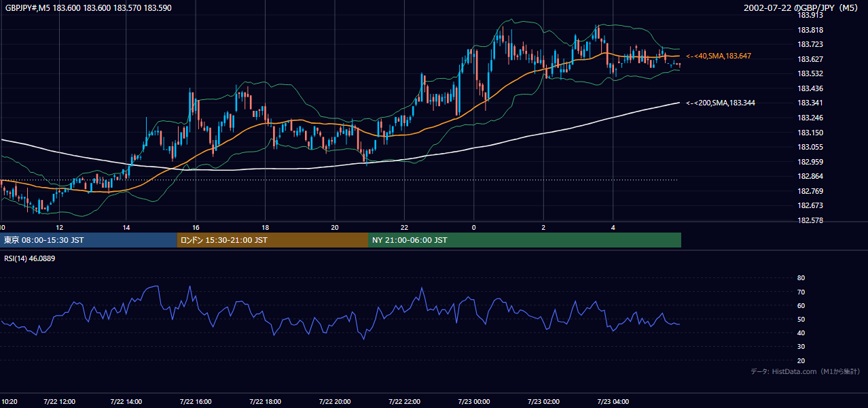Select the 200 SMA label reading 183.344

(x=721, y=103)
